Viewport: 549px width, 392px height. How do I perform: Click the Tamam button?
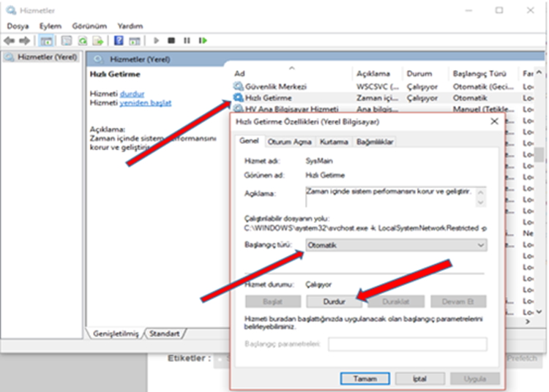pyautogui.click(x=365, y=379)
